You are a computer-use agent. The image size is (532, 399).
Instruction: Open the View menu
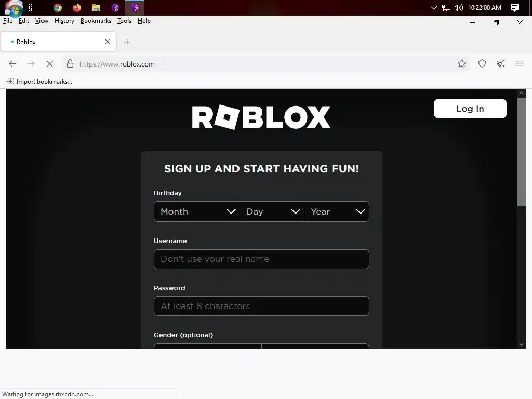click(42, 21)
